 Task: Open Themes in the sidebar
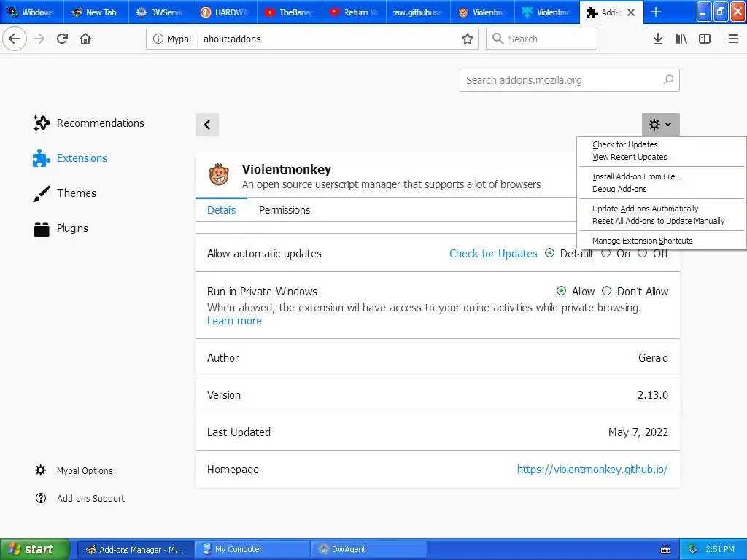tap(65, 193)
